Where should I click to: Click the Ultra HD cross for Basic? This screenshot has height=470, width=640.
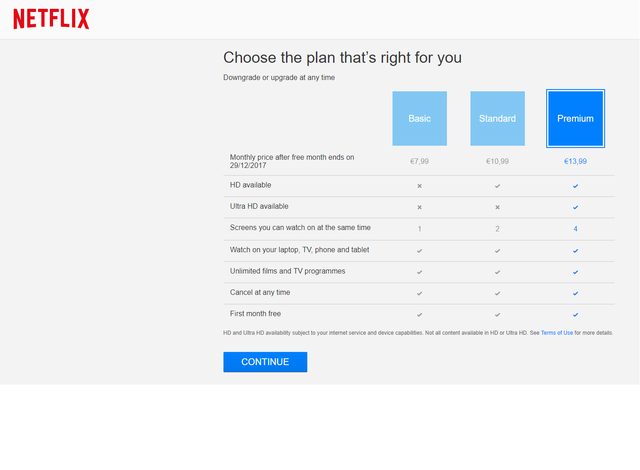pos(420,207)
